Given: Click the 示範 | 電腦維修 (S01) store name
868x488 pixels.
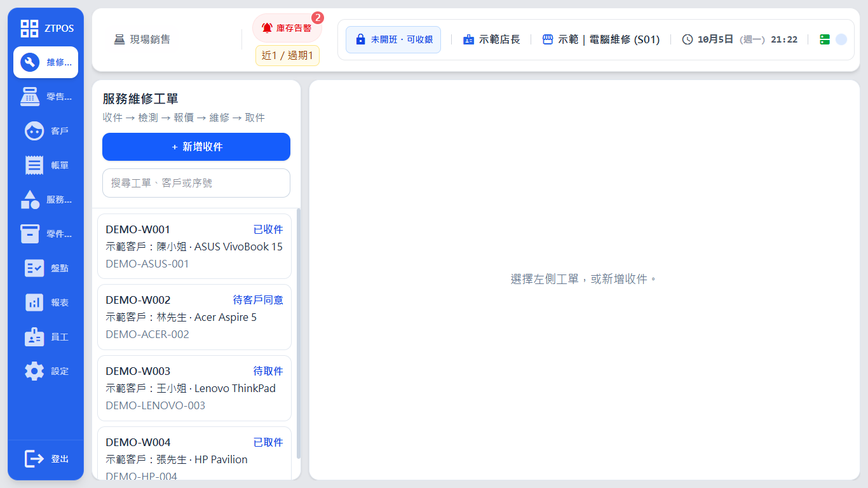Looking at the screenshot, I should tap(609, 39).
